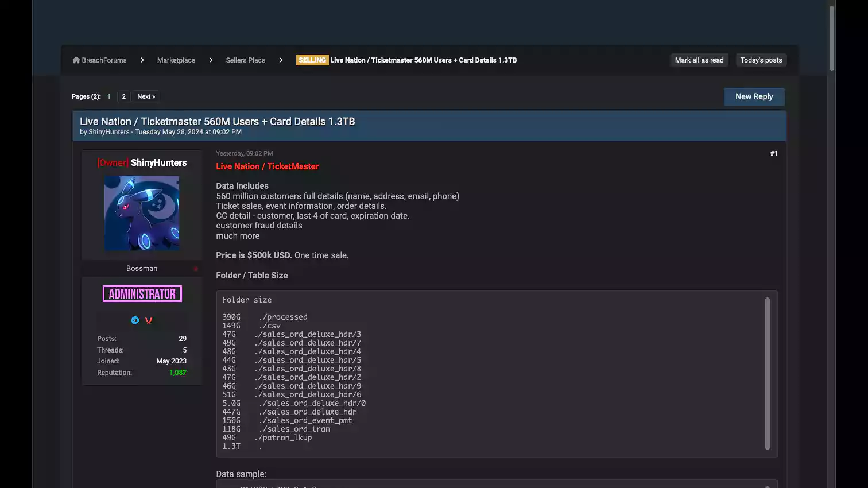Click the page vertical scrollbar
Viewport: 868px width, 488px height.
coord(831,38)
